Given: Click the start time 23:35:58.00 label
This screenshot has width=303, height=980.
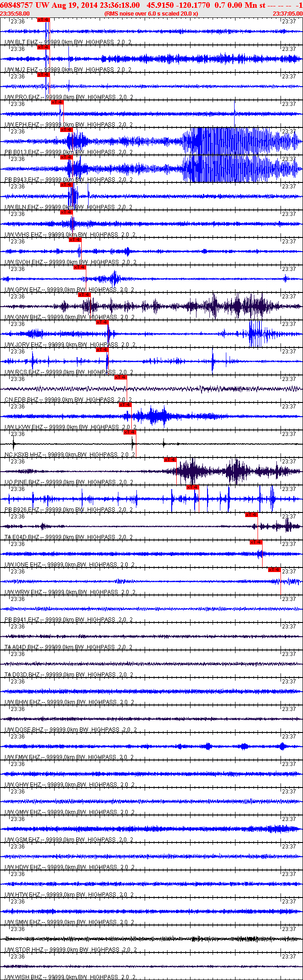Looking at the screenshot, I should point(15,14).
